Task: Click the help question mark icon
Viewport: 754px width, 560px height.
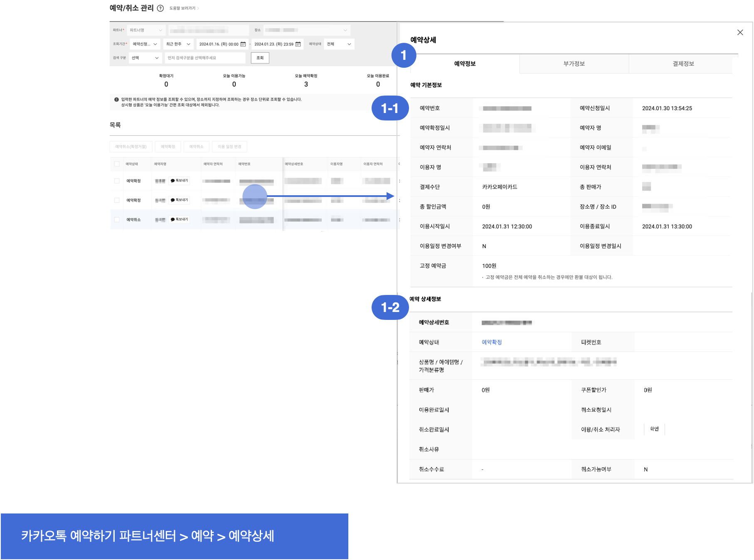Action: 160,8
